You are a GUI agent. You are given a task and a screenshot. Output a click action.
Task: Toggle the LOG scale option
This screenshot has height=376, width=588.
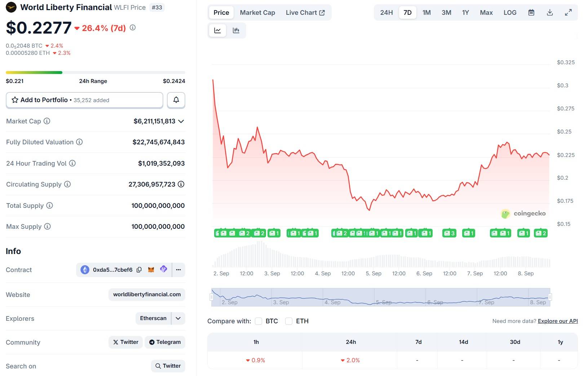510,13
